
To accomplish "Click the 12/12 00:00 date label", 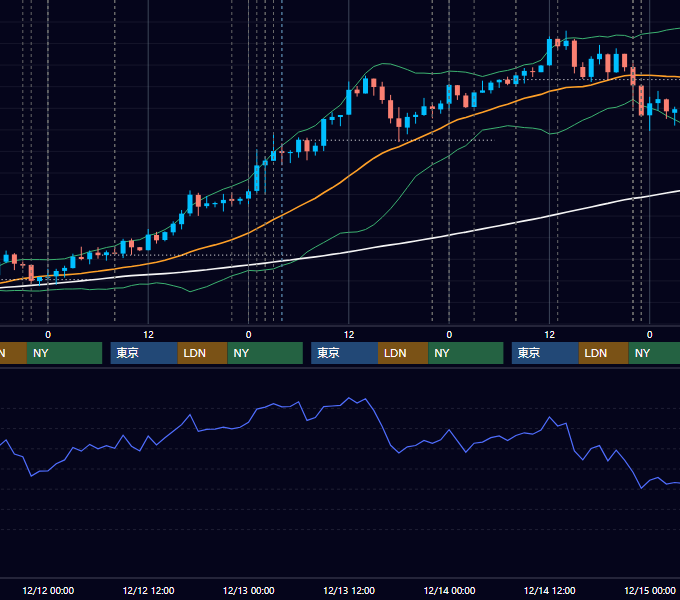I will tap(48, 590).
